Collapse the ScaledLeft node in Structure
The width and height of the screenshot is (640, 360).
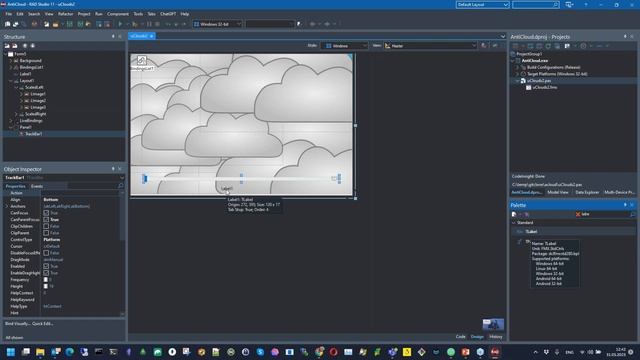[16, 87]
